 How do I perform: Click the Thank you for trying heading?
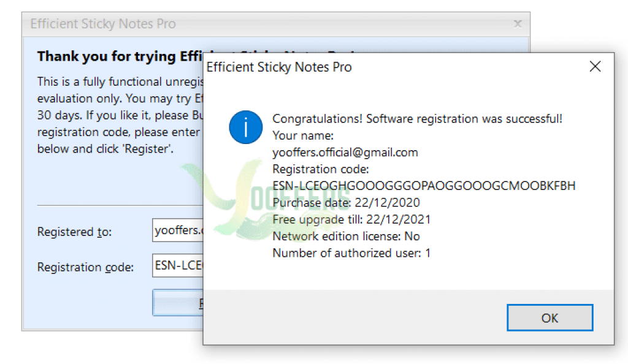[120, 56]
